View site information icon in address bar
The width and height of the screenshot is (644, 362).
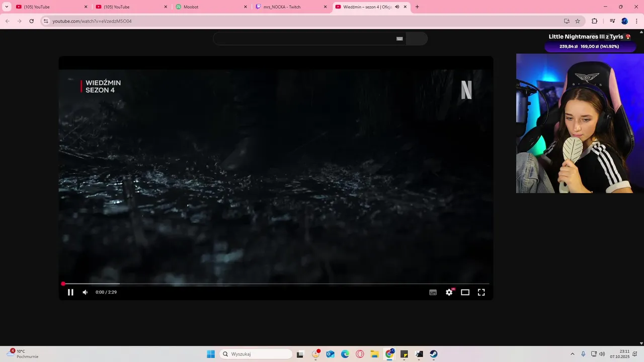(x=46, y=21)
